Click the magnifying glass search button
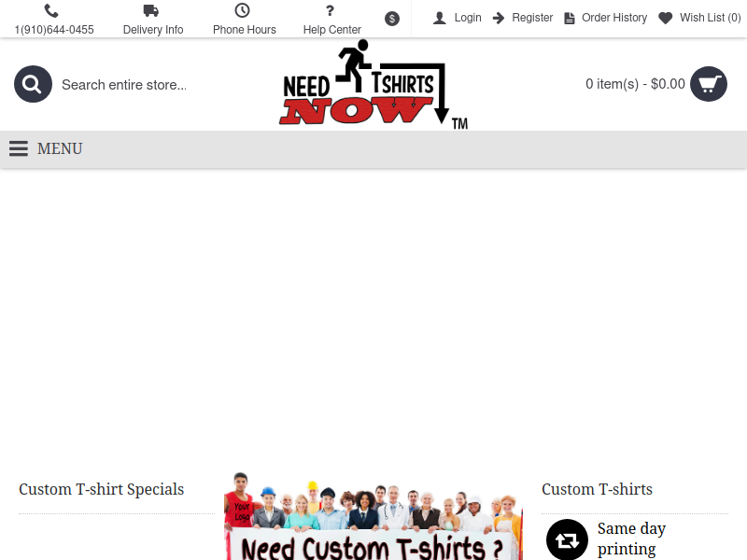 click(33, 84)
